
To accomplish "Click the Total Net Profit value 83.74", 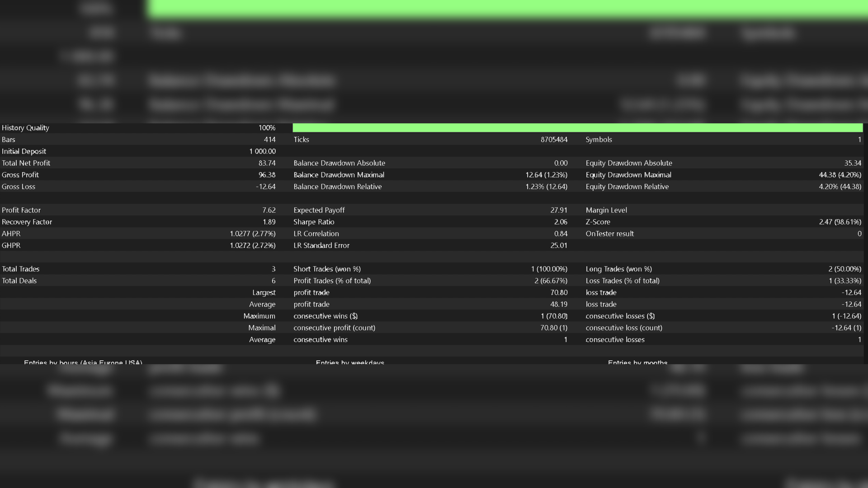I will click(x=267, y=163).
